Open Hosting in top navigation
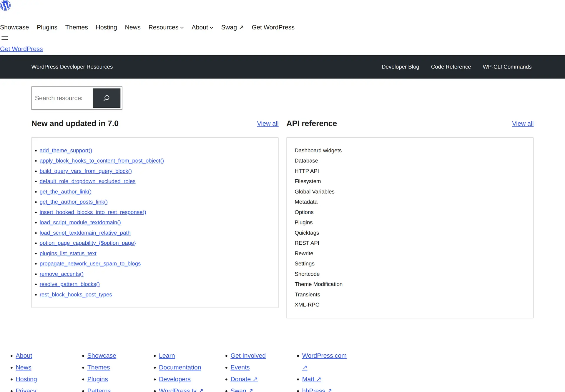This screenshot has width=565, height=392. [106, 27]
